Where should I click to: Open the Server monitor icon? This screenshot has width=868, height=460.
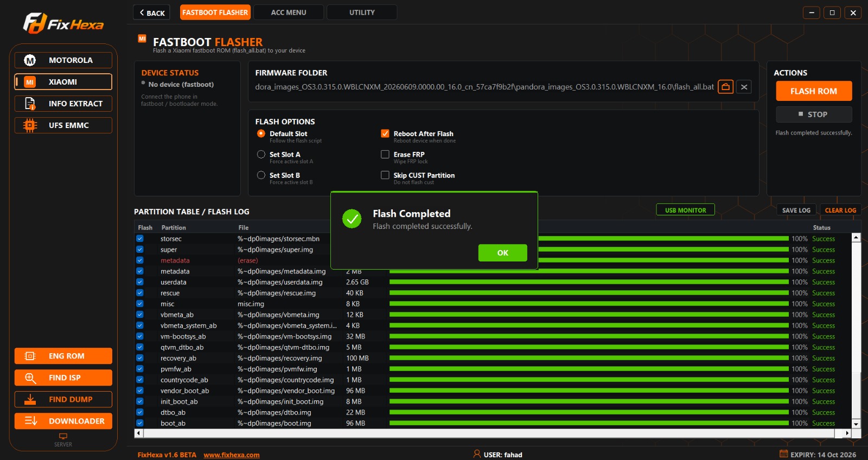coord(63,436)
